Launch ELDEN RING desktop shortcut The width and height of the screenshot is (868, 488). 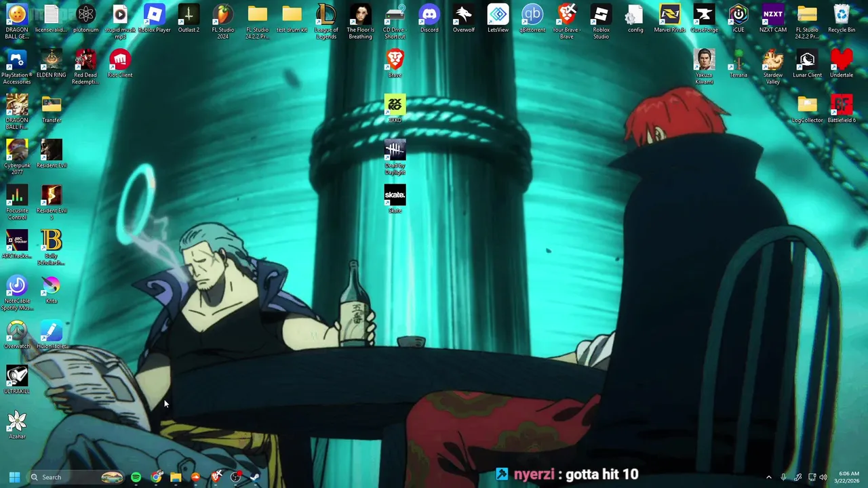point(52,64)
